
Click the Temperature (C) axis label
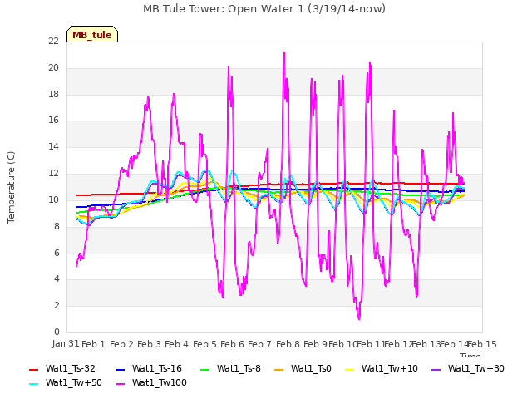click(x=11, y=187)
